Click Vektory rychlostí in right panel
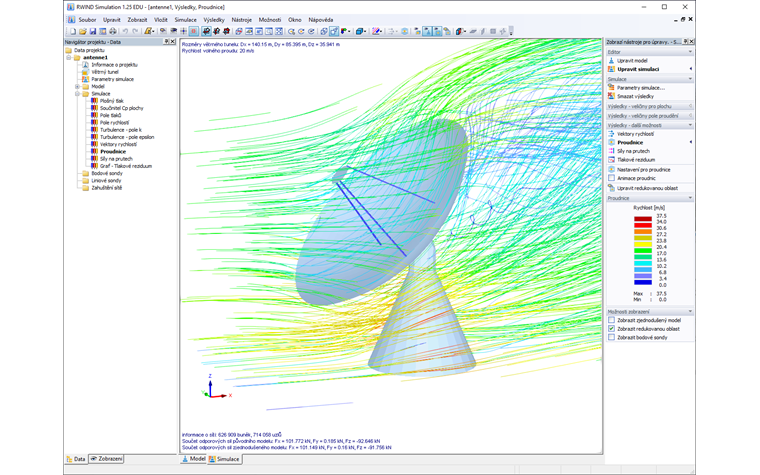The width and height of the screenshot is (760, 475). point(635,134)
